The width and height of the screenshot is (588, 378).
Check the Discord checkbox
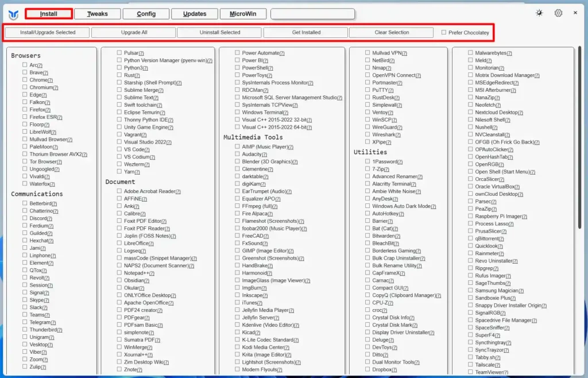[x=25, y=218]
